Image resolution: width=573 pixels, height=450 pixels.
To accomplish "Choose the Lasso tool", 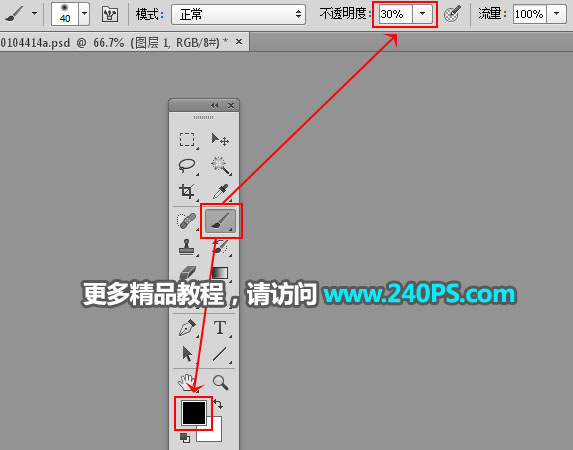I will [187, 166].
